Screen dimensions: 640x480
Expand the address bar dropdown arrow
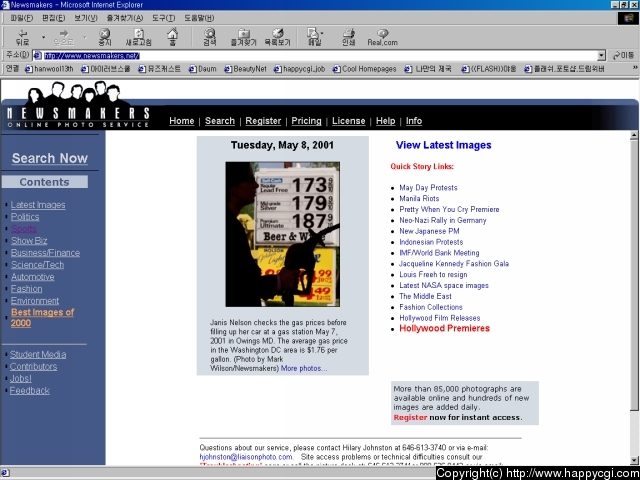601,56
